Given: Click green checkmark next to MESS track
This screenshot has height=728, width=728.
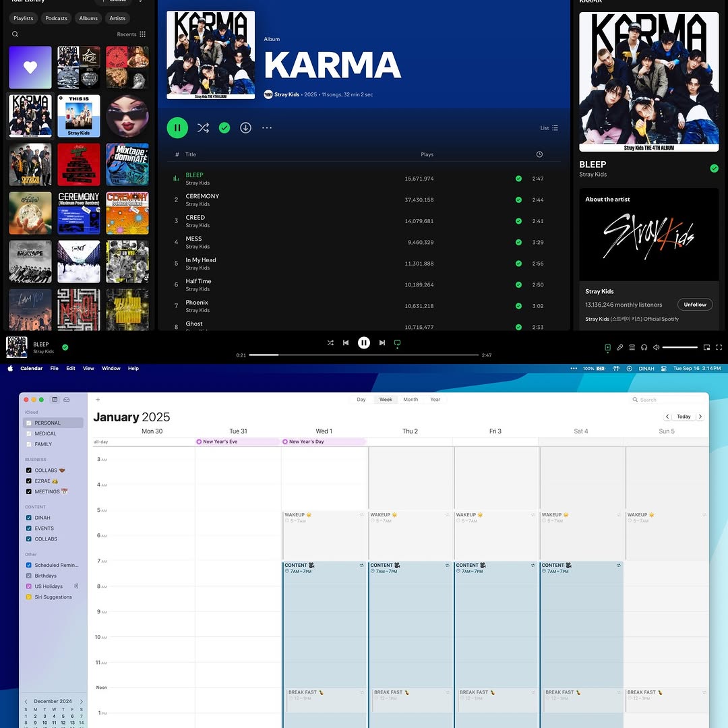Looking at the screenshot, I should click(518, 243).
